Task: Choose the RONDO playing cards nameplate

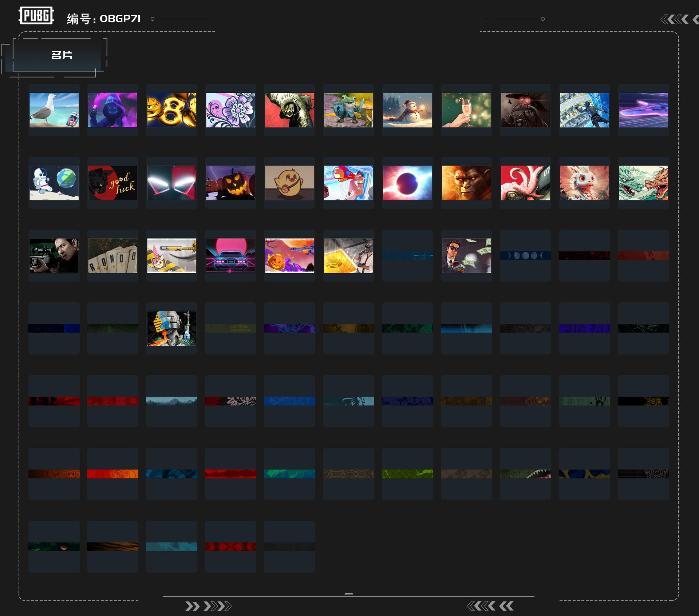Action: point(112,255)
